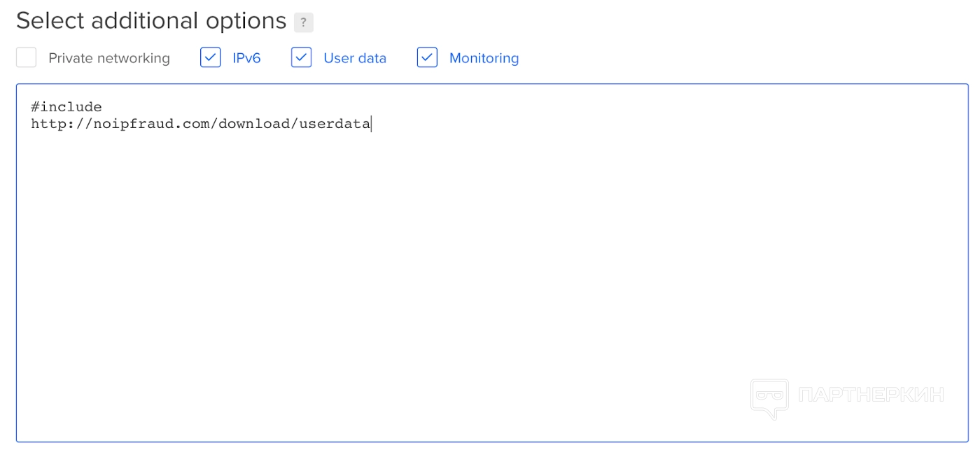Uncheck the IPv6 checkbox
The width and height of the screenshot is (980, 457).
211,57
